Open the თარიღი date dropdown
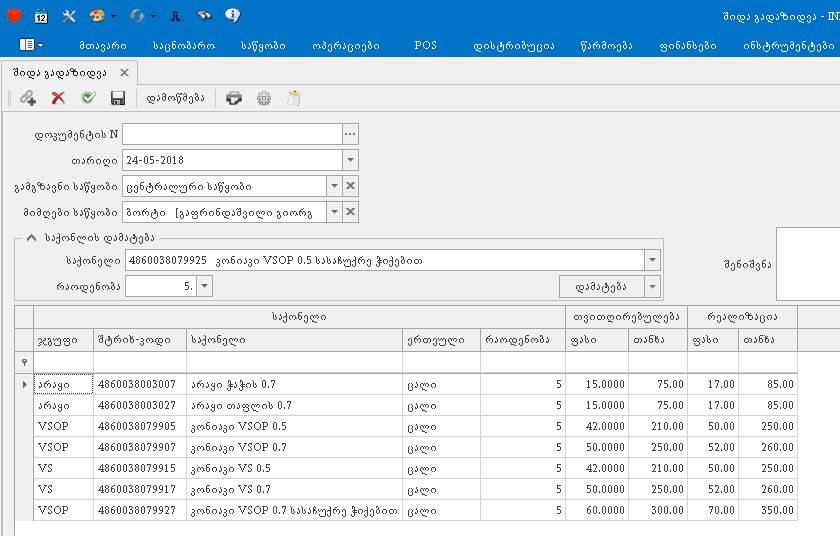Viewport: 840px width, 536px height. tap(350, 160)
